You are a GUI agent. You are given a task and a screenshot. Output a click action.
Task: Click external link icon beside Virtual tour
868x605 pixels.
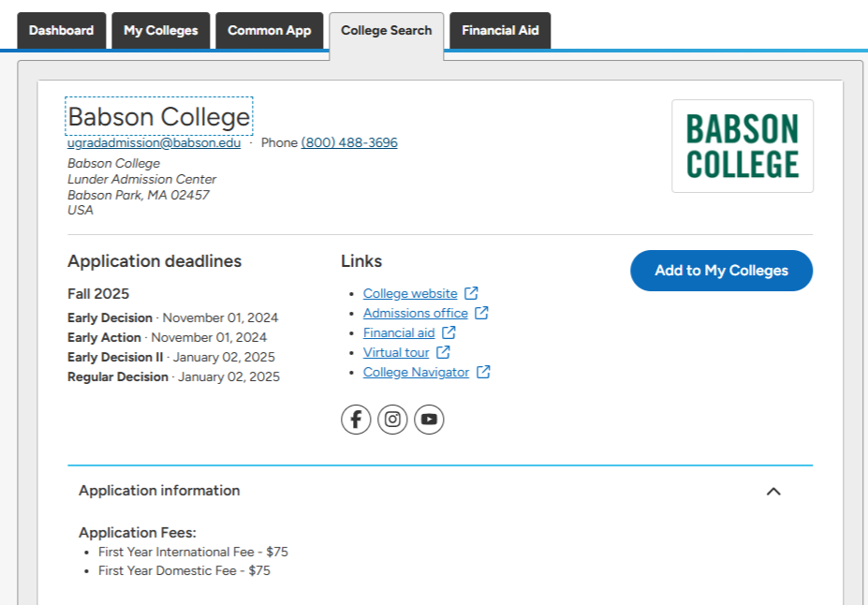(x=444, y=352)
